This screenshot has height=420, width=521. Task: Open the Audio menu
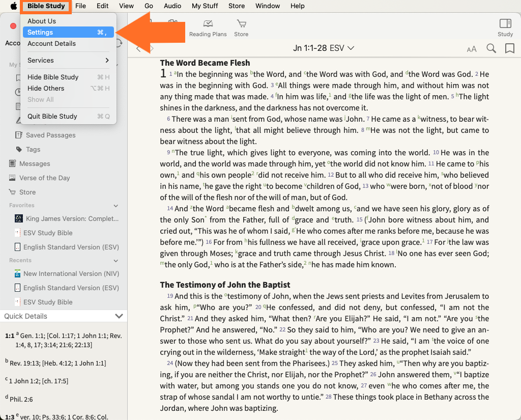[x=172, y=6]
